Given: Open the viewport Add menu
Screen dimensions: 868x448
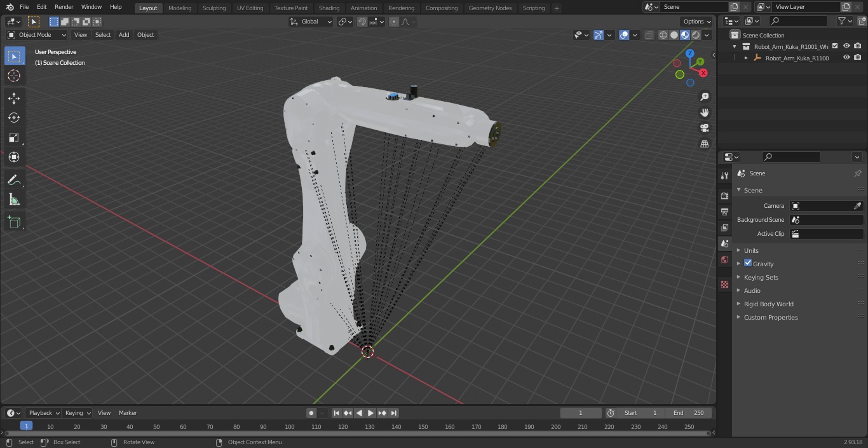Looking at the screenshot, I should (x=124, y=35).
